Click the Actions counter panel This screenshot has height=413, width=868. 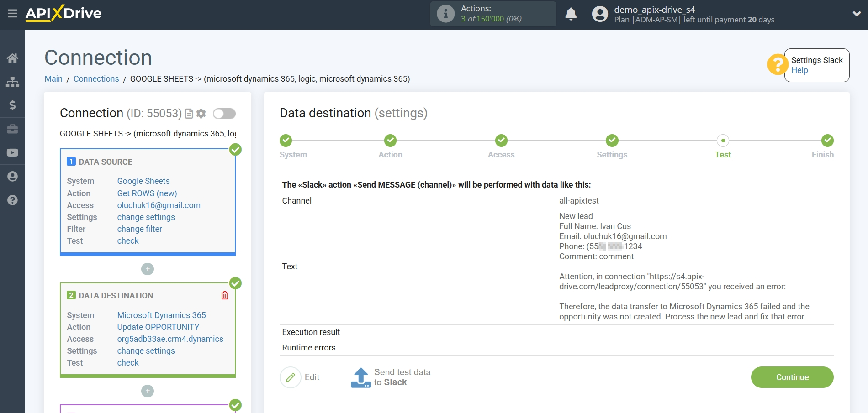click(x=493, y=14)
